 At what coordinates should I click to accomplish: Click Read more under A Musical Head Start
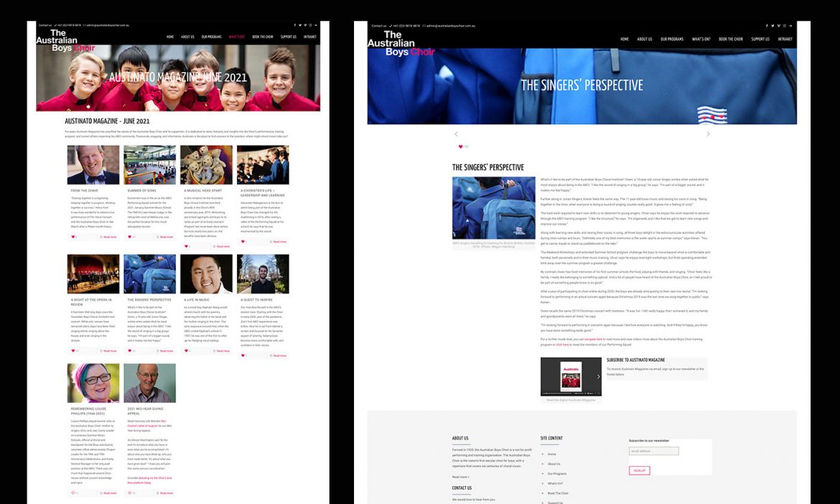[x=223, y=246]
